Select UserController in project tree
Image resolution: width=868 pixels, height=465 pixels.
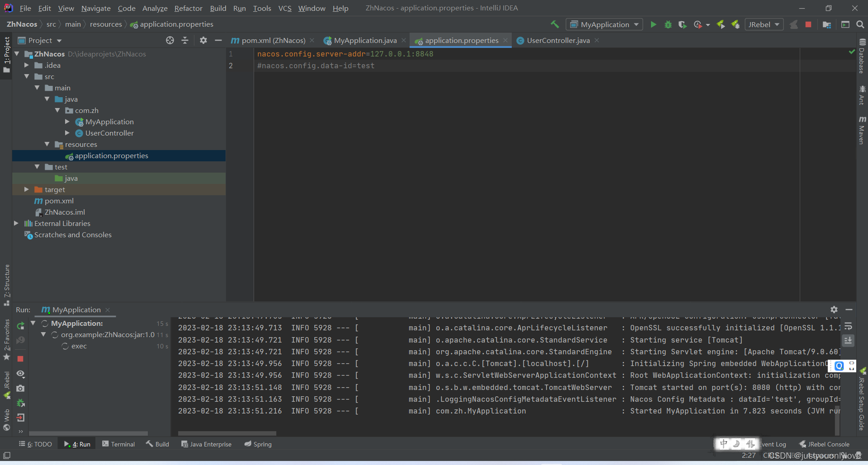click(109, 133)
